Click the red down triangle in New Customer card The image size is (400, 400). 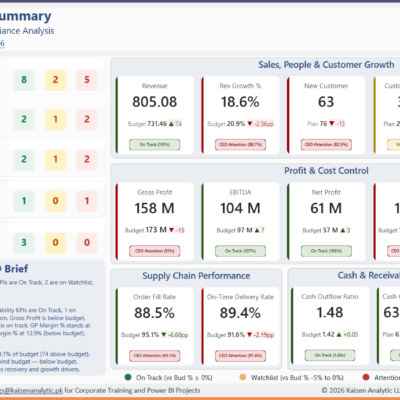[x=332, y=124]
